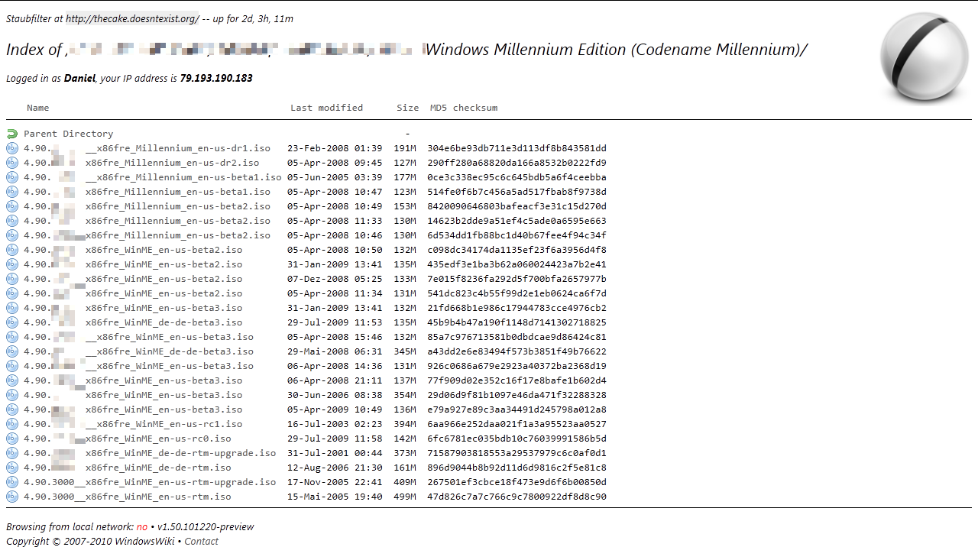978x560 pixels.
Task: Click the silver sphere site logo
Action: pos(925,57)
